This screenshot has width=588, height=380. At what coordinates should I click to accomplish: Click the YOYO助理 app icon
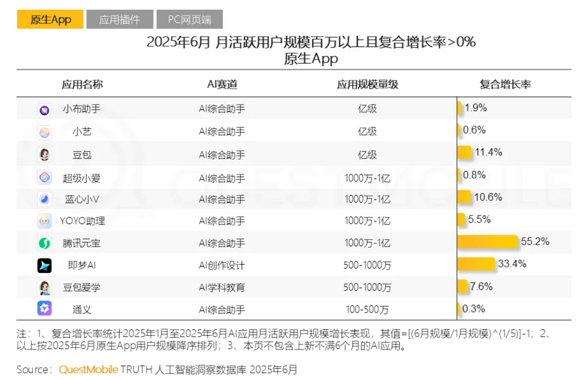pos(45,221)
